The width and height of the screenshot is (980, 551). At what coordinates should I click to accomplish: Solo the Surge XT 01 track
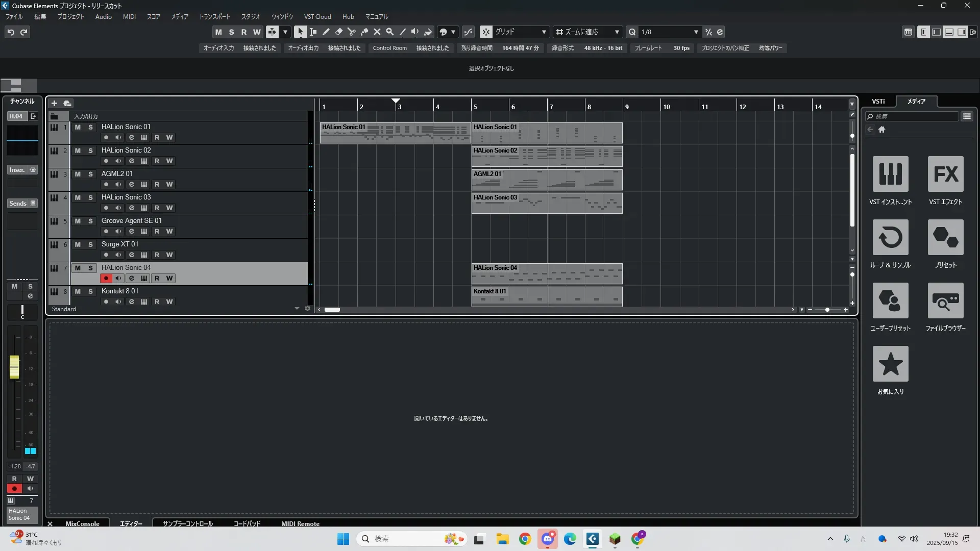tap(90, 244)
